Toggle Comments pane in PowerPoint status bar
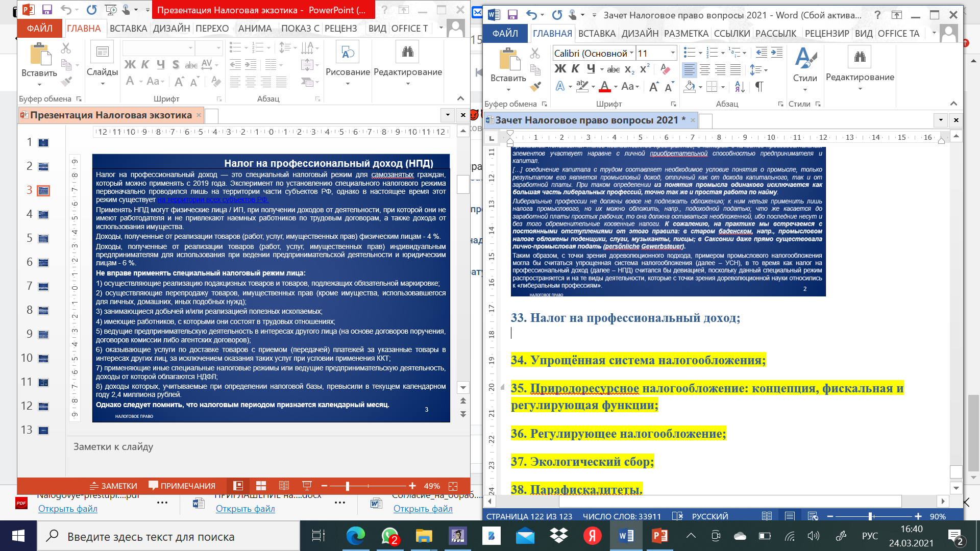980x551 pixels. pyautogui.click(x=182, y=486)
